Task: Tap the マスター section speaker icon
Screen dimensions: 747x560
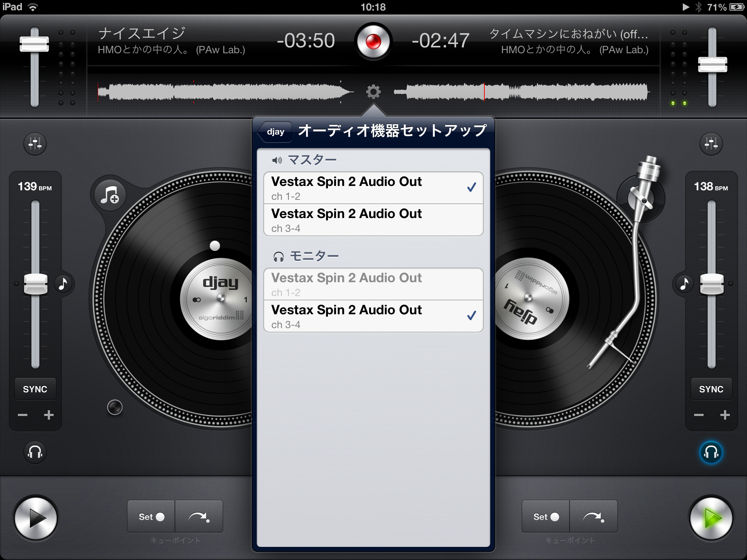Action: click(277, 160)
